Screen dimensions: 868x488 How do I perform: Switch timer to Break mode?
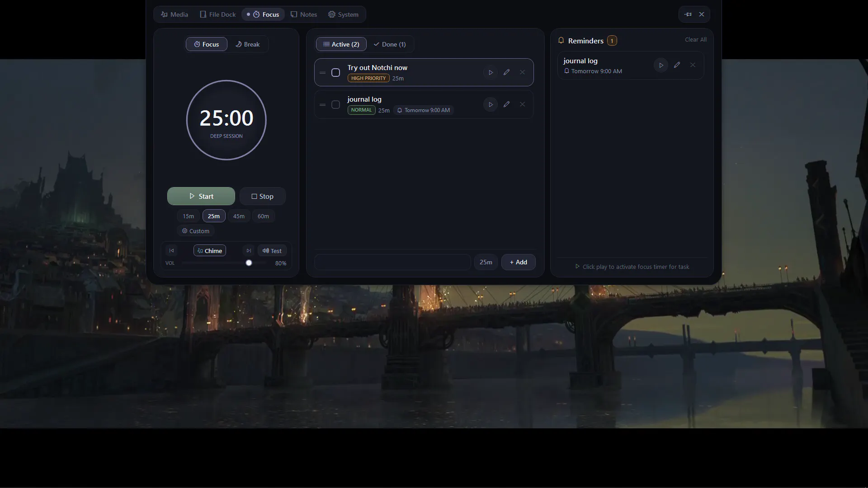pos(247,44)
